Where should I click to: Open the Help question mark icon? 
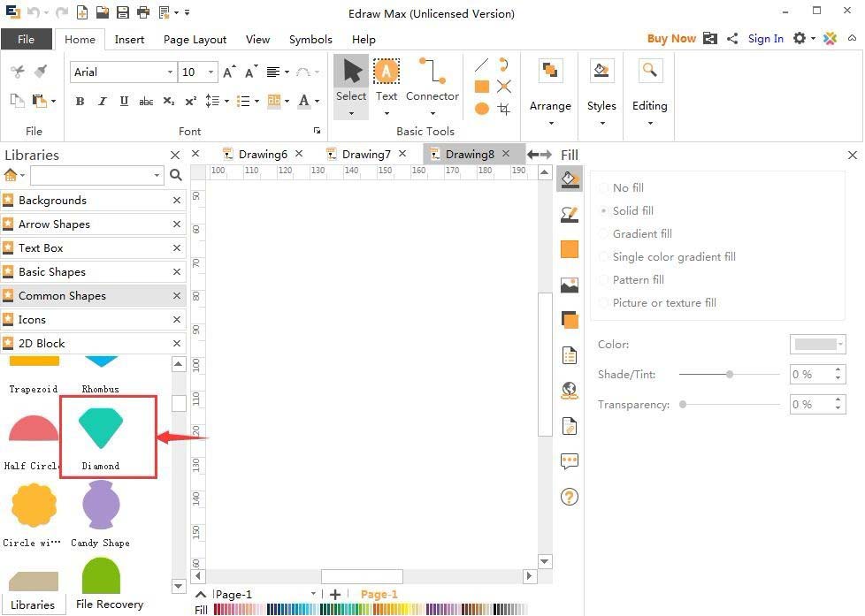570,497
